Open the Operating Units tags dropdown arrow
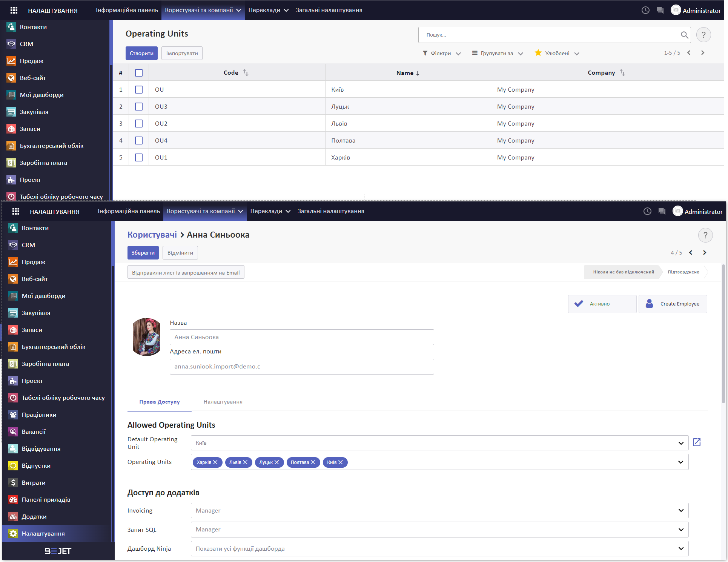This screenshot has width=728, height=562. (681, 462)
